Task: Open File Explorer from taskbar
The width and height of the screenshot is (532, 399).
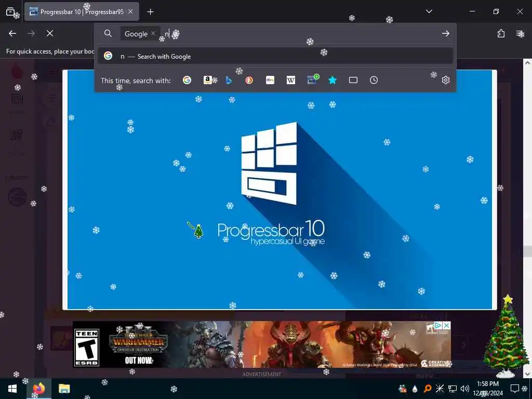Action: (x=64, y=389)
